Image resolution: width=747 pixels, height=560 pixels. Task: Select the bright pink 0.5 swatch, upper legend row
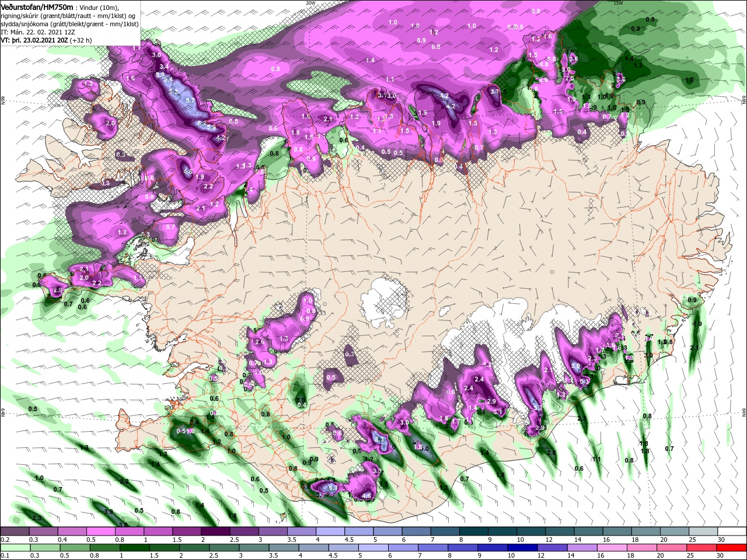pos(100,532)
